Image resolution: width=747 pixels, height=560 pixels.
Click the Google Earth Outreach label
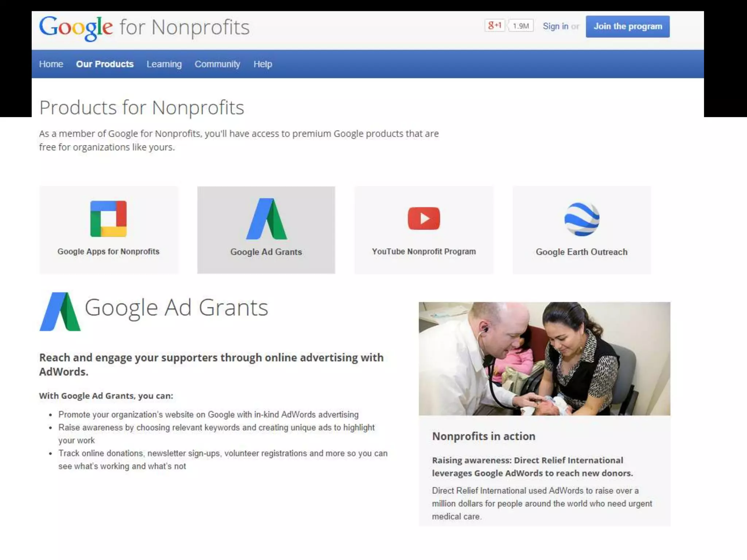click(581, 252)
